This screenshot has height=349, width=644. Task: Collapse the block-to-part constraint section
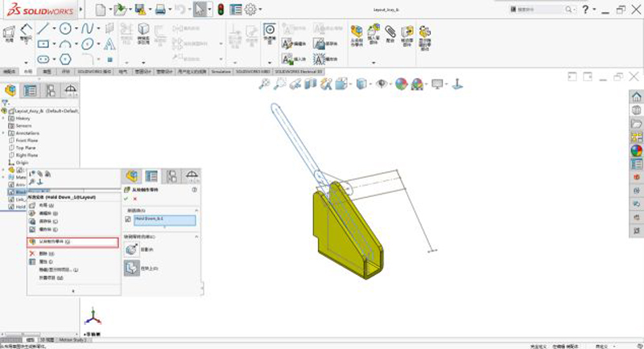click(x=196, y=236)
